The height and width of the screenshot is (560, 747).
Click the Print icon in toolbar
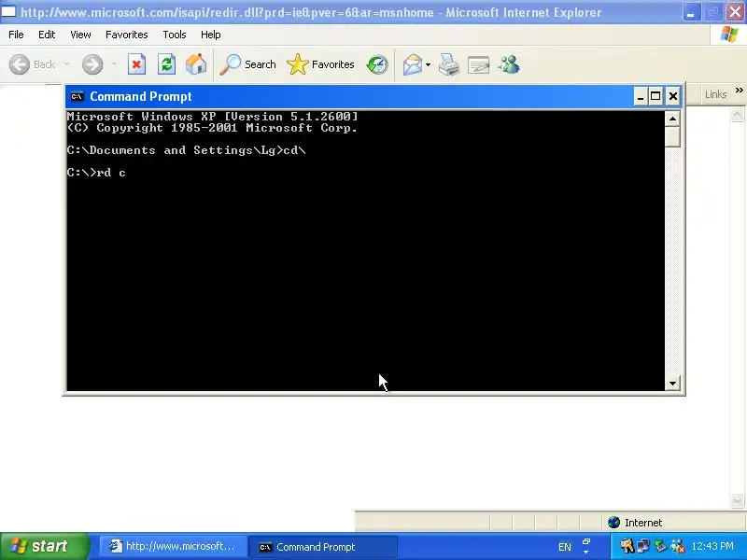coord(449,64)
